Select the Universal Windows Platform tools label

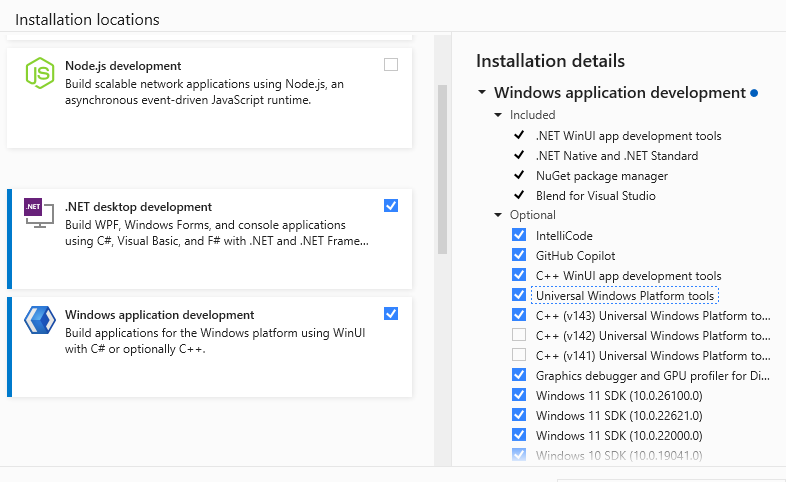click(x=624, y=295)
